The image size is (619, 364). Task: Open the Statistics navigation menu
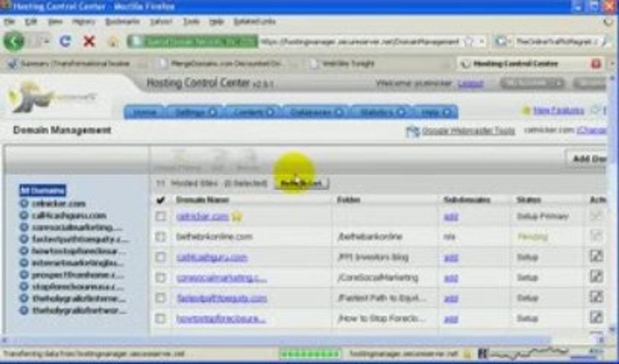coord(382,112)
